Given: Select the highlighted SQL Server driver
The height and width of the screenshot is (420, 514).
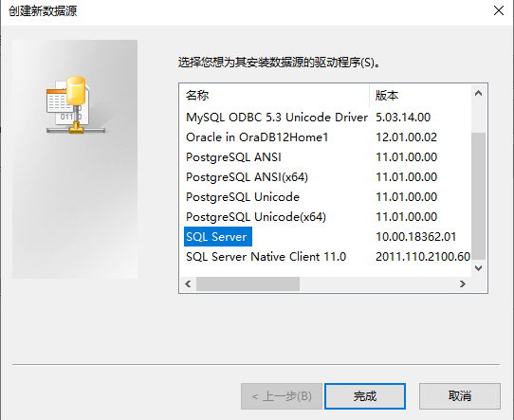Looking at the screenshot, I should (218, 236).
